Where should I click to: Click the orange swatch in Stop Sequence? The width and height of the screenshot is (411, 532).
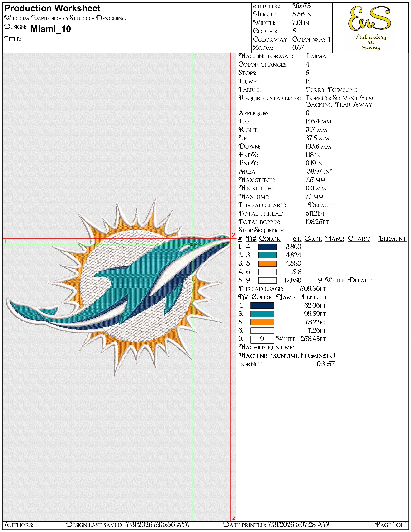pos(267,264)
